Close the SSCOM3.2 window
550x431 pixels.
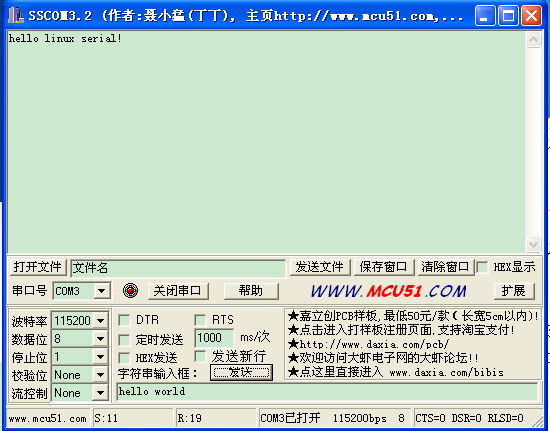531,16
